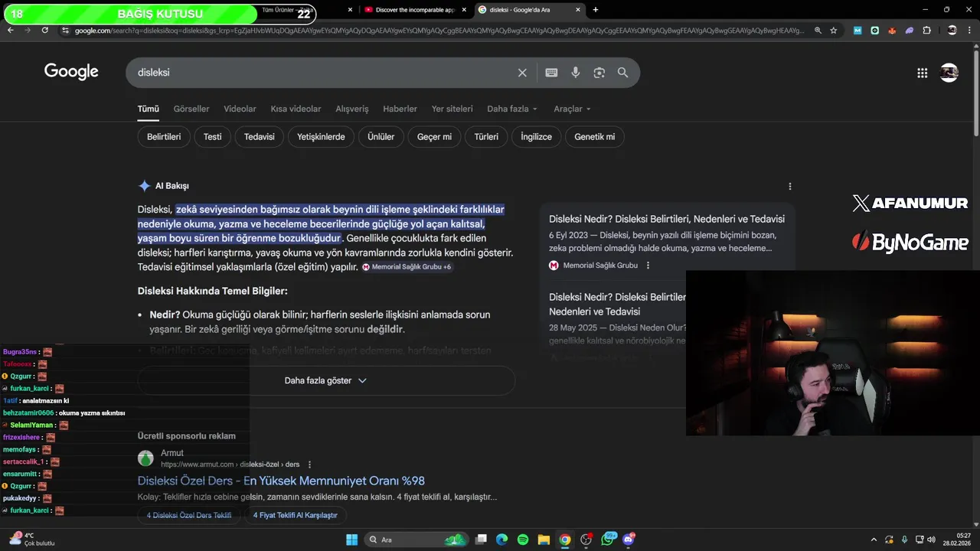Open the zoom magnifier icon in address bar

818,31
